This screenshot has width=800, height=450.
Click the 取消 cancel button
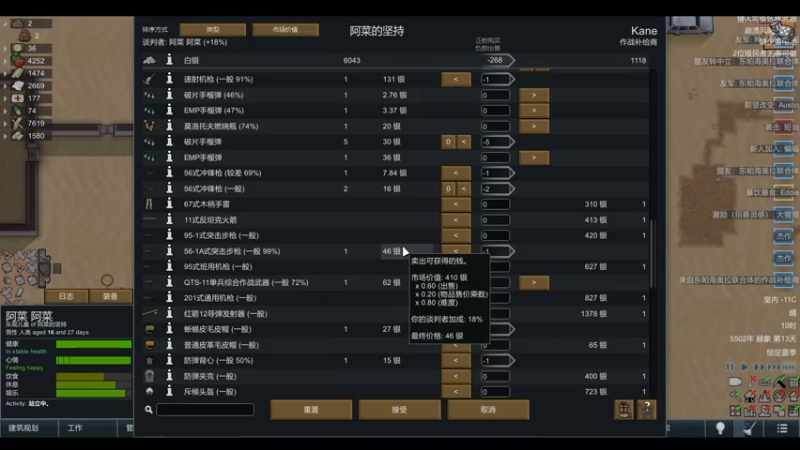pyautogui.click(x=488, y=410)
